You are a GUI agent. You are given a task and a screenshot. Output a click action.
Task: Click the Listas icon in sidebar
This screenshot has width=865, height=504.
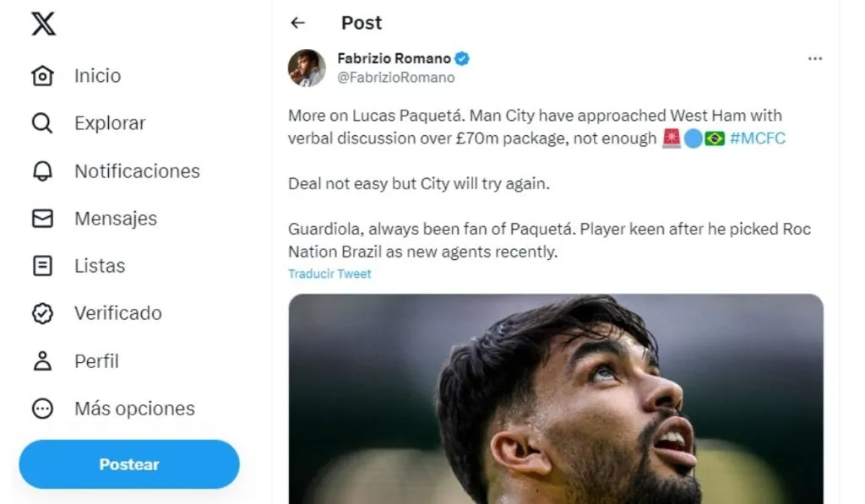[42, 266]
